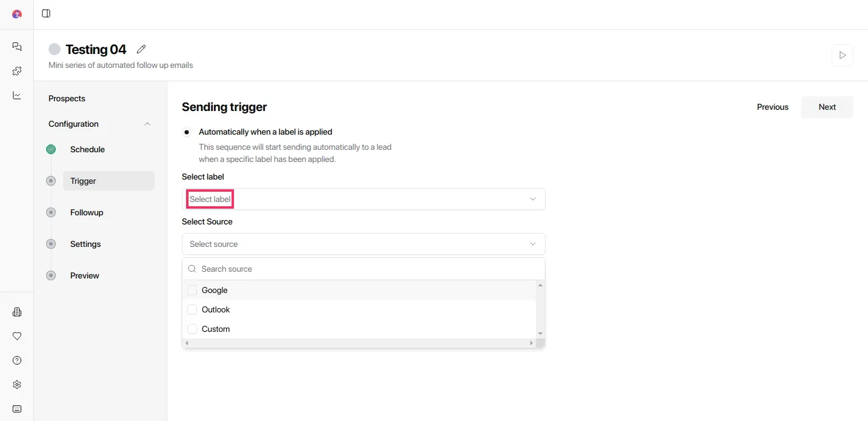Click the app logo icon
Viewport: 868px width, 421px height.
[17, 14]
